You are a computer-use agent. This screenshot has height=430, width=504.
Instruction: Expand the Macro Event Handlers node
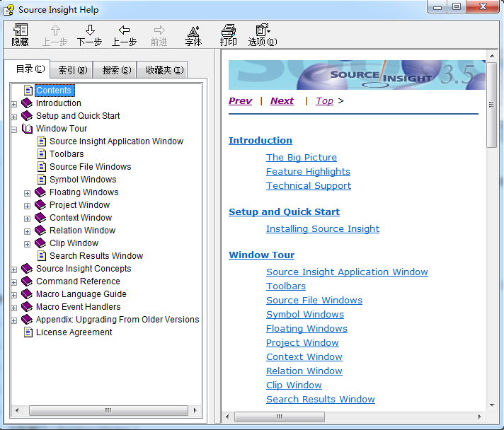(x=14, y=308)
